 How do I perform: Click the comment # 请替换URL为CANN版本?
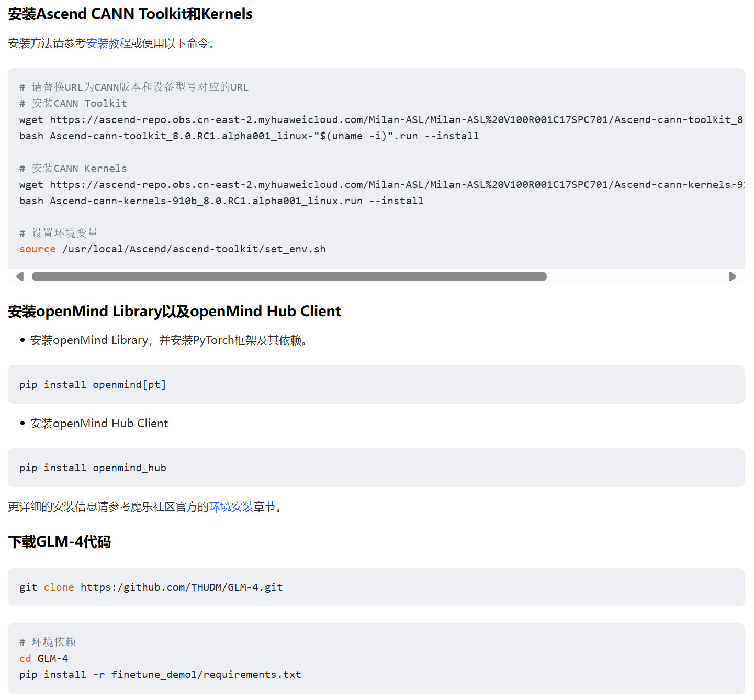coord(134,87)
